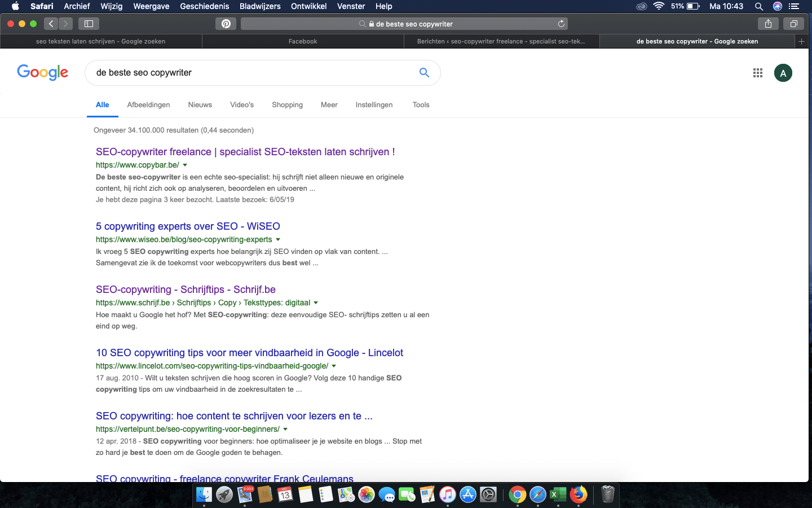Select the Afbeeldingen search tab
This screenshot has width=812, height=508.
coord(148,105)
